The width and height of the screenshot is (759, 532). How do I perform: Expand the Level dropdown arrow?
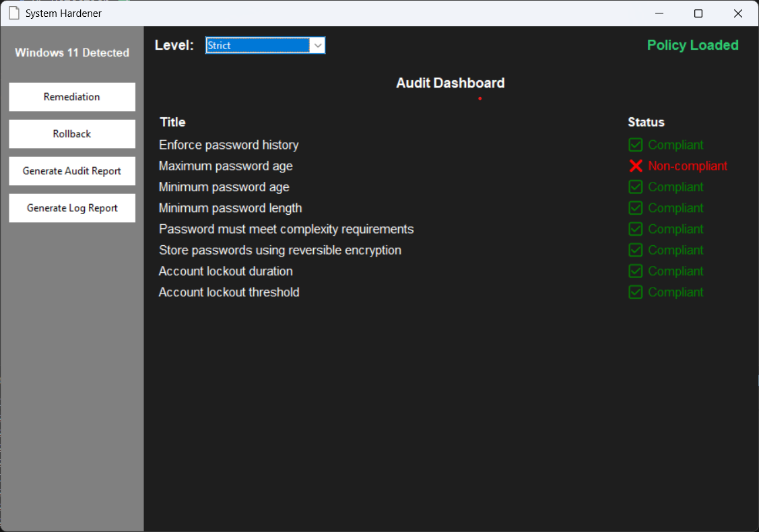318,46
